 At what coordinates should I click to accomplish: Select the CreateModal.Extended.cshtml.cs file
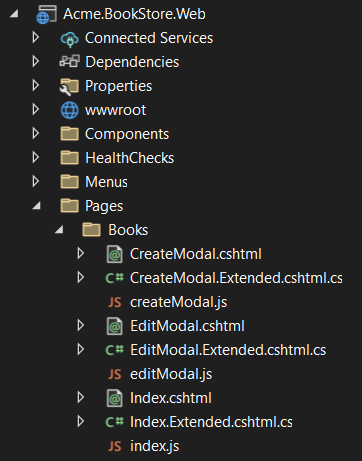click(x=236, y=278)
